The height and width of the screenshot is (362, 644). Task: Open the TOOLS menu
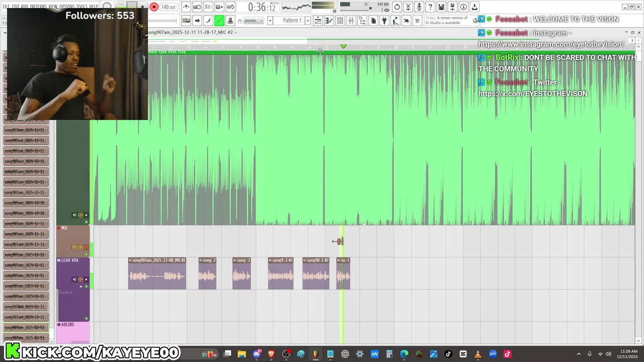81,7
